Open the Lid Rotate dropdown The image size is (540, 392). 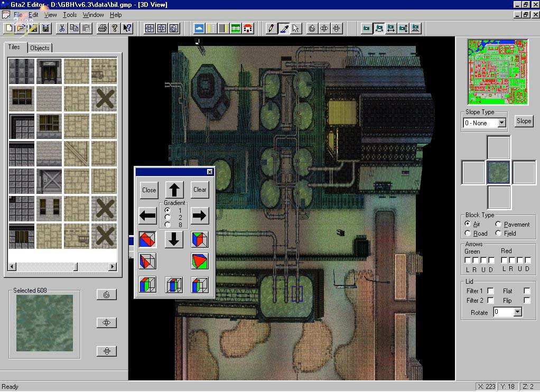click(x=517, y=312)
